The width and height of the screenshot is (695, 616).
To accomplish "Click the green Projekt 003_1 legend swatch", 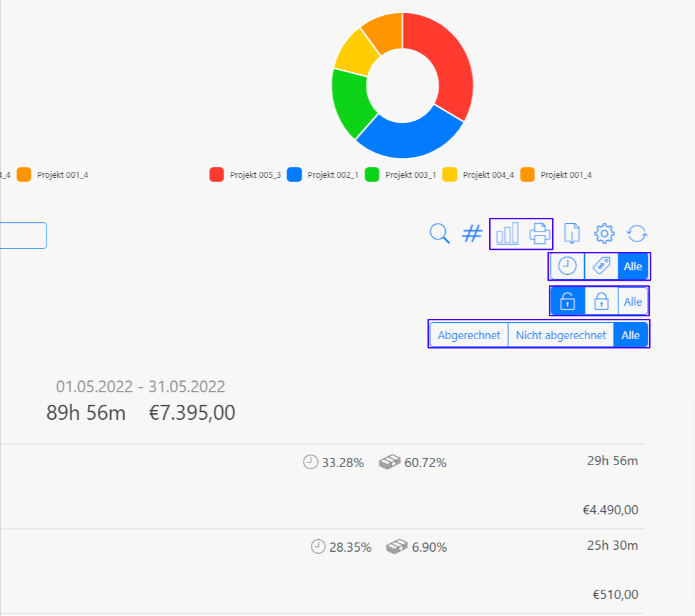I will click(x=372, y=175).
